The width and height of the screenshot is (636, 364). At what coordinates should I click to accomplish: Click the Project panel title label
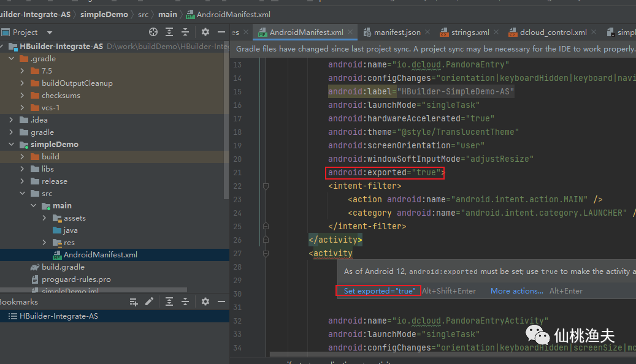click(x=25, y=32)
